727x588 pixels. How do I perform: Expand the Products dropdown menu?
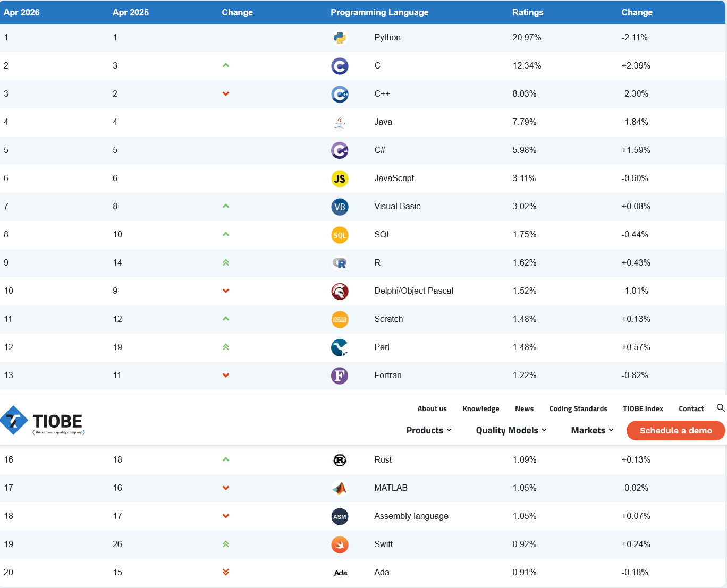click(x=429, y=430)
